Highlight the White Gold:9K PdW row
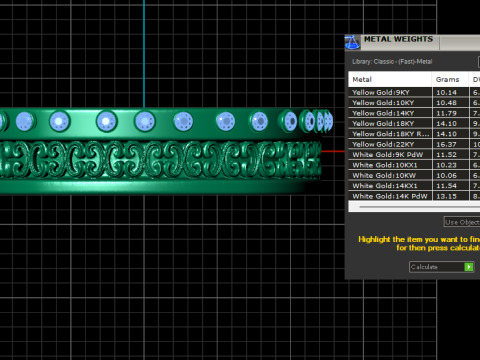Viewport: 480px width, 360px height. point(414,155)
